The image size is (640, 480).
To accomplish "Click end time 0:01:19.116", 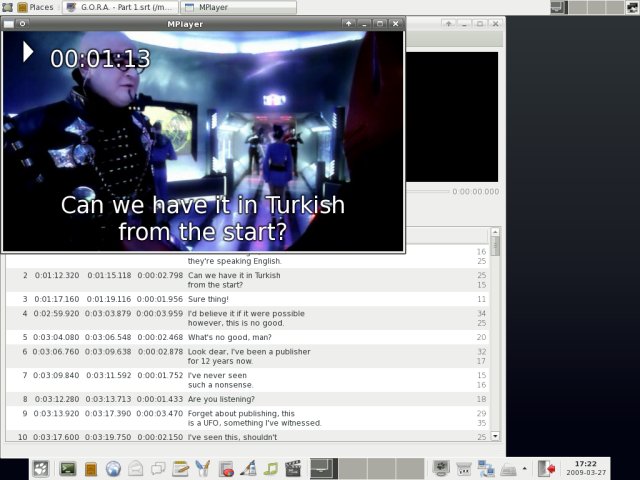I will click(x=109, y=299).
